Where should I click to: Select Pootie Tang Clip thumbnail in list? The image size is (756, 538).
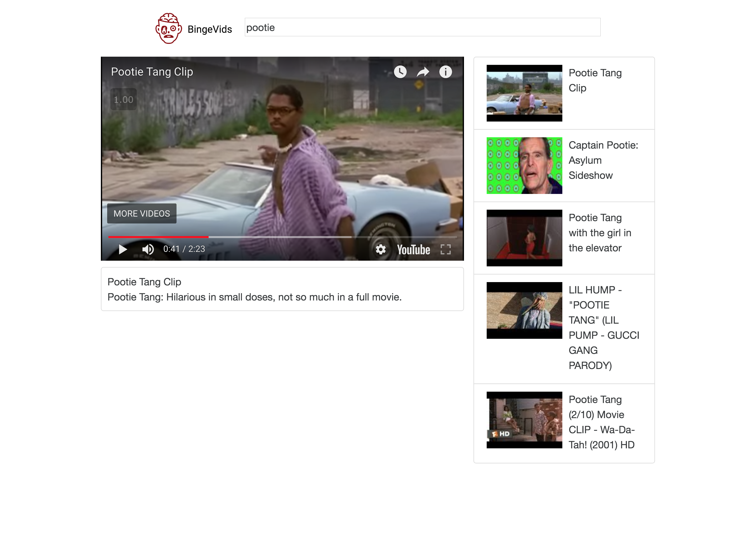click(x=524, y=93)
